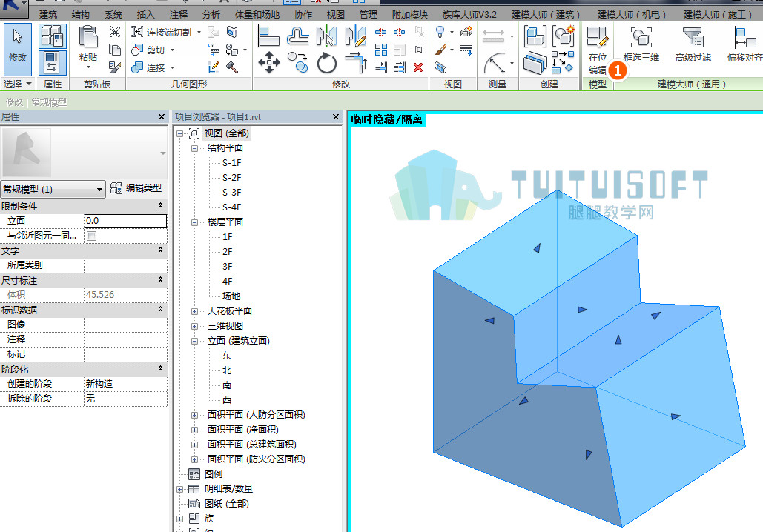Collapse the 标识数据 section header

click(160, 310)
